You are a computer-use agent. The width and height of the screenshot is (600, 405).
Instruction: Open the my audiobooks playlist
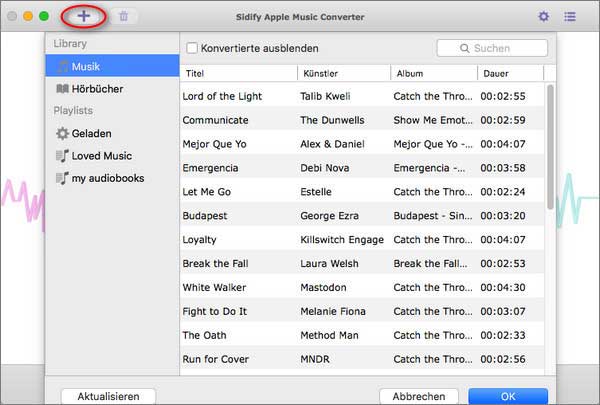click(112, 178)
